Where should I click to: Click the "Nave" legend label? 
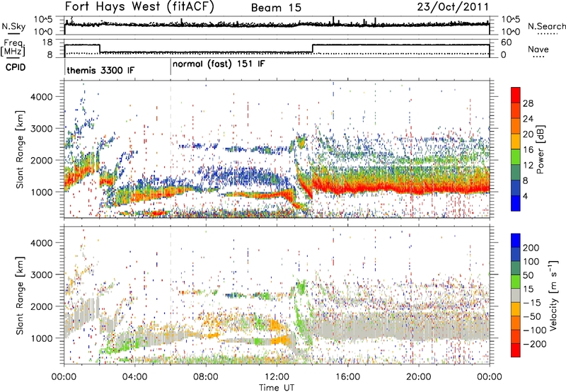(538, 50)
